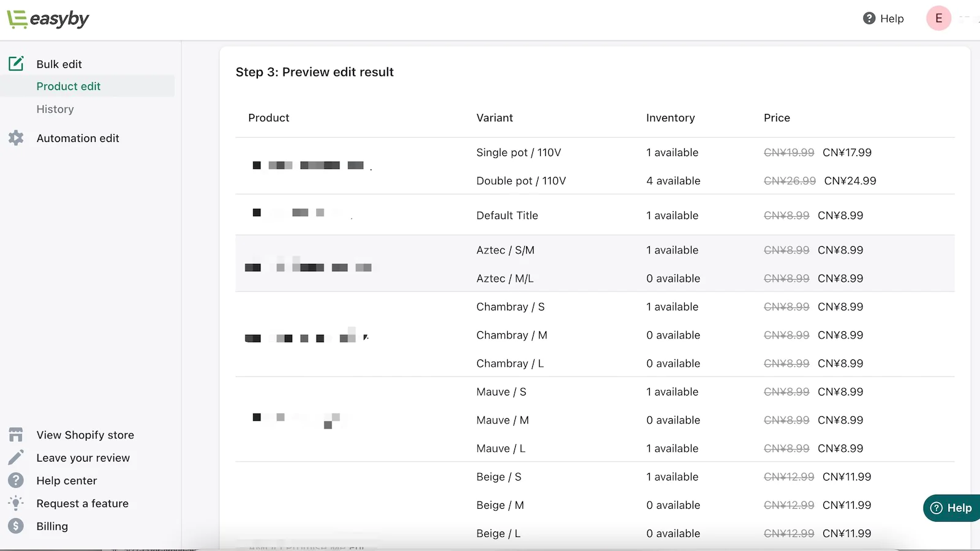Click the top-right Help question icon
Screen dimensions: 980x551
[869, 18]
